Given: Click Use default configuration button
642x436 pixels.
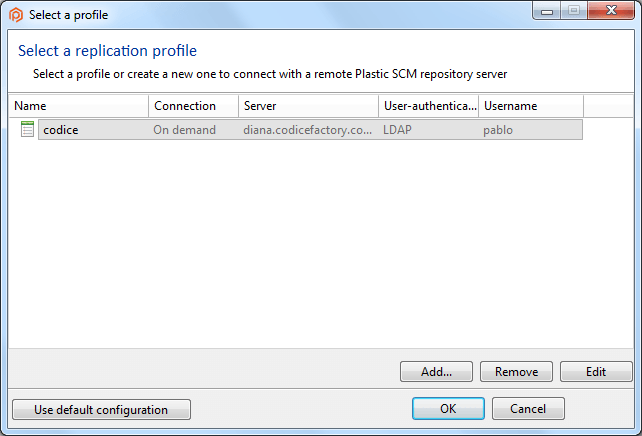Looking at the screenshot, I should click(x=101, y=409).
